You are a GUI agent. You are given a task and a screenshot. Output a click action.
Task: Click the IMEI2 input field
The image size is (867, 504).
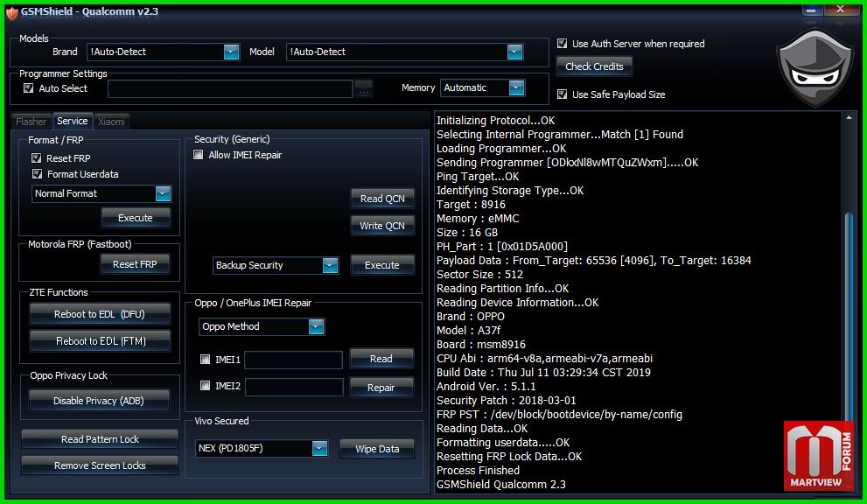point(294,387)
